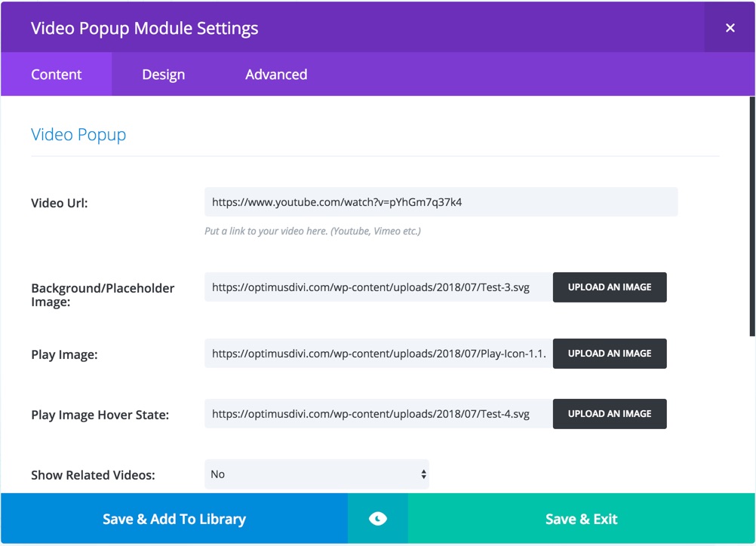The height and width of the screenshot is (546, 756).
Task: Click Save & Add To Library
Action: click(174, 519)
